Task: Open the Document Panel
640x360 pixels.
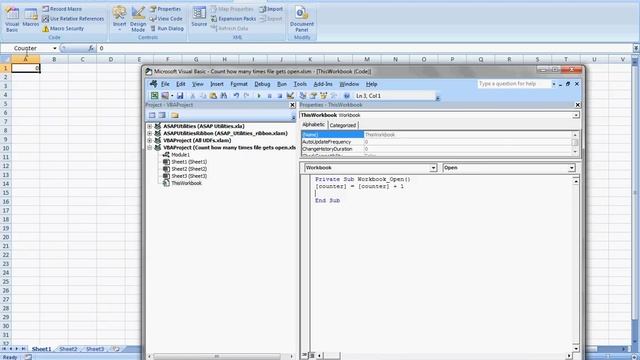Action: click(x=302, y=19)
